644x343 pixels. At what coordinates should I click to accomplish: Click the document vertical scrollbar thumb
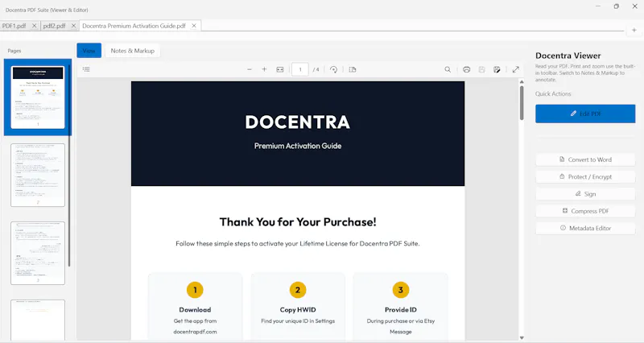522,103
